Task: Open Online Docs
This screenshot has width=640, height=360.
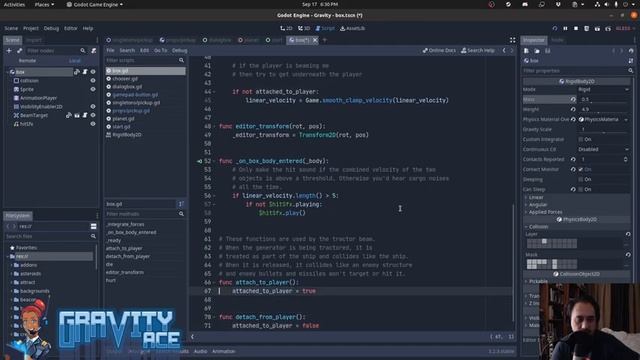Action: pyautogui.click(x=439, y=51)
